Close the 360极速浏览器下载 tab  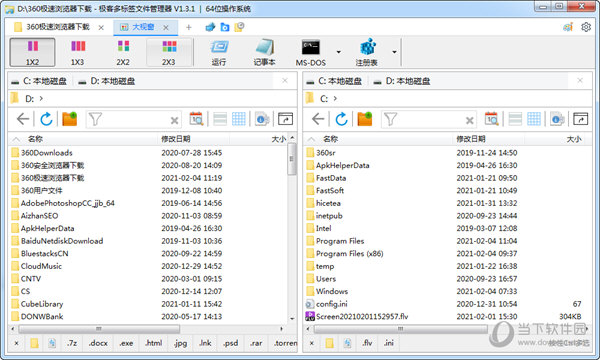pyautogui.click(x=101, y=28)
